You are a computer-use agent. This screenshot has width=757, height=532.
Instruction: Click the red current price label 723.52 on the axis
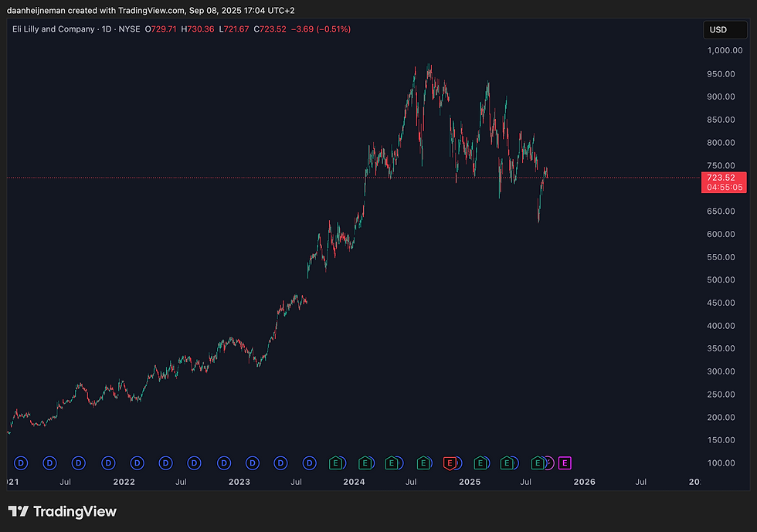point(721,178)
